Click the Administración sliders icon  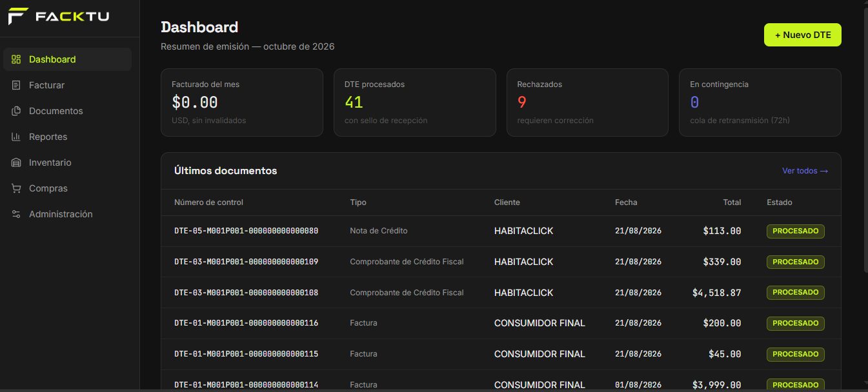coord(17,214)
